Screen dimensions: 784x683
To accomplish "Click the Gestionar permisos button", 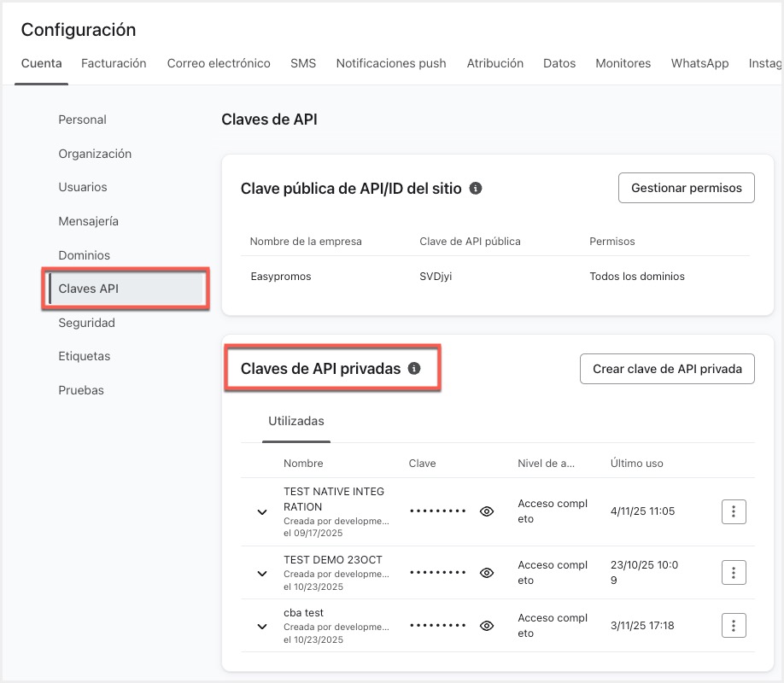I will tap(686, 188).
